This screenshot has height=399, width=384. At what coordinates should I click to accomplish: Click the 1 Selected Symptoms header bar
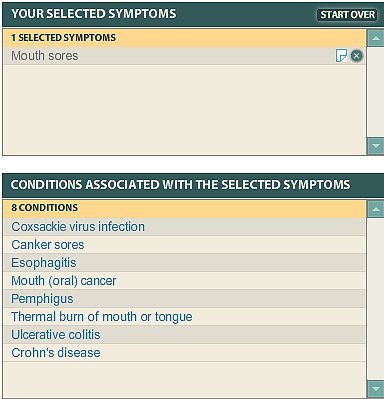[184, 38]
